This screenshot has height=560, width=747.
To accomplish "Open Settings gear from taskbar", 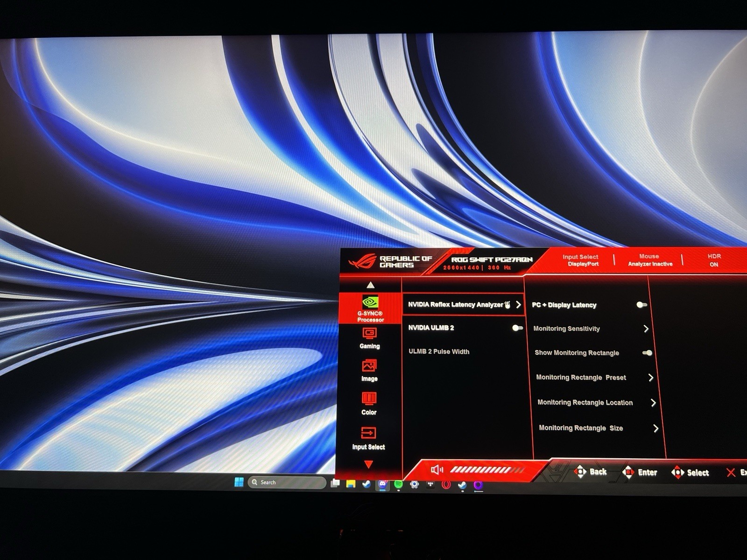I will pos(414,485).
